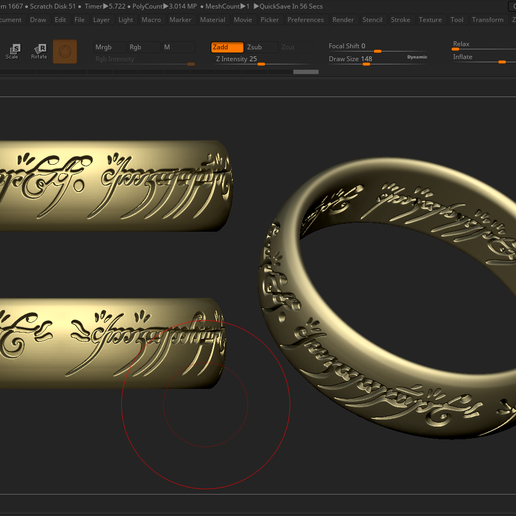Open the Draw menu

pos(38,20)
